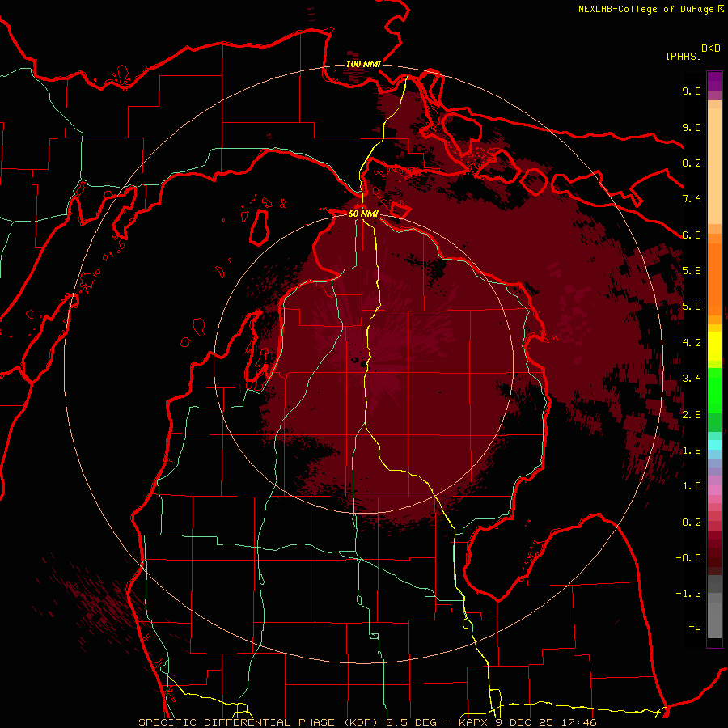Click the 1.0 scale value
Viewport: 728px width, 728px height.
click(692, 486)
